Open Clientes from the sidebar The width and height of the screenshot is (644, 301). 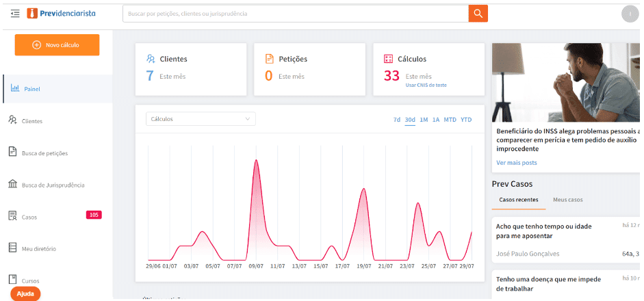pos(32,121)
